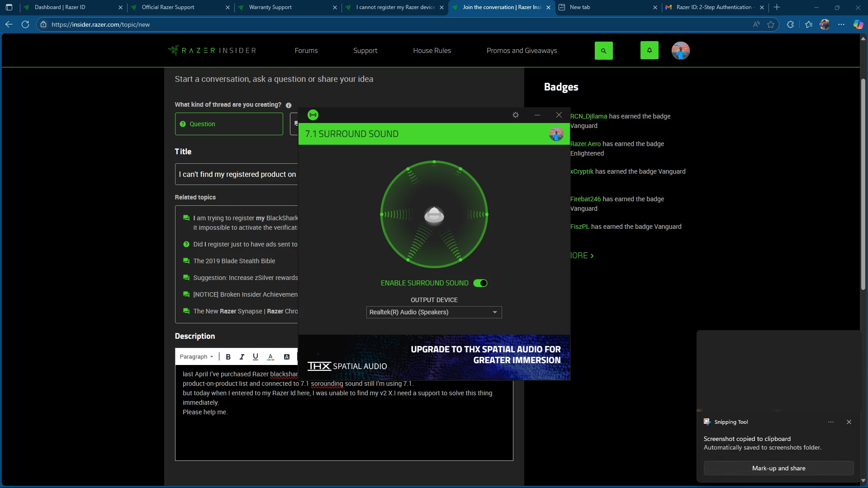Viewport: 868px width, 488px height.
Task: Open 'Did I register just to have ads' topic
Action: point(245,244)
